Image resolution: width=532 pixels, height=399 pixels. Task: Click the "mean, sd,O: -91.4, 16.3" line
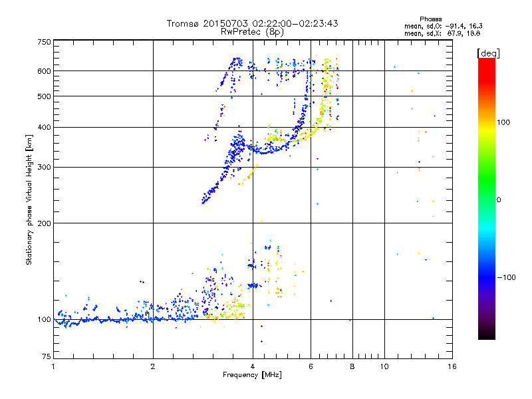pos(443,27)
